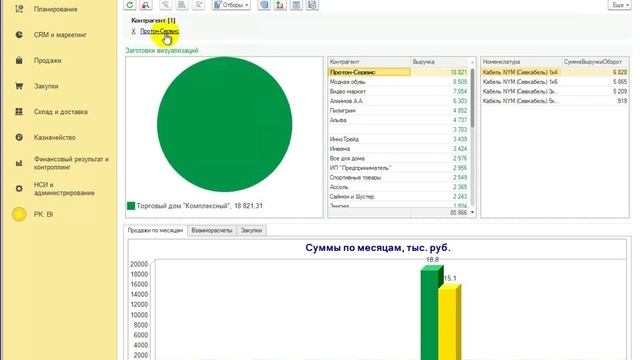Click the green refresh icon in toolbar
Viewport: 640px width, 360px height.
coord(130,5)
